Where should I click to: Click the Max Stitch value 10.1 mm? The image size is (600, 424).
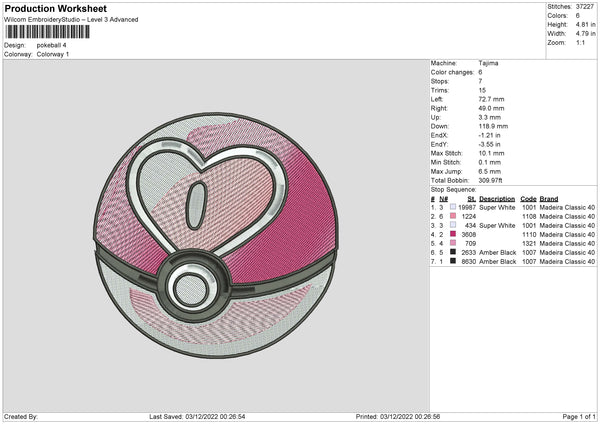[491, 153]
